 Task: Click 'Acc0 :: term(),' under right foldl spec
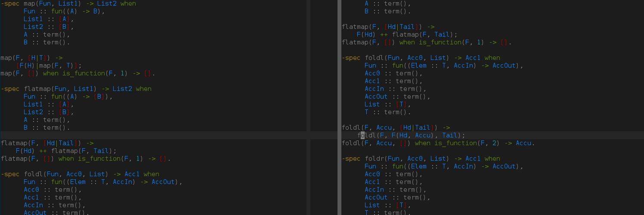(394, 73)
